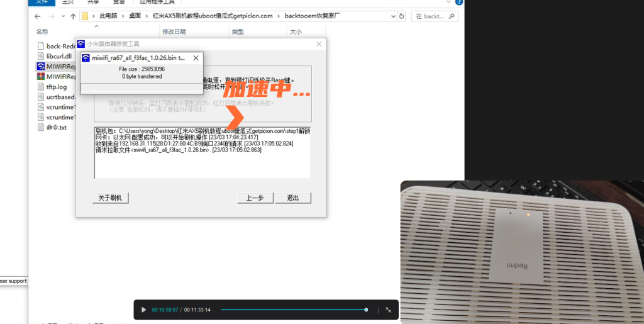Sort files by 名称 column
This screenshot has height=324, width=644.
click(x=42, y=31)
